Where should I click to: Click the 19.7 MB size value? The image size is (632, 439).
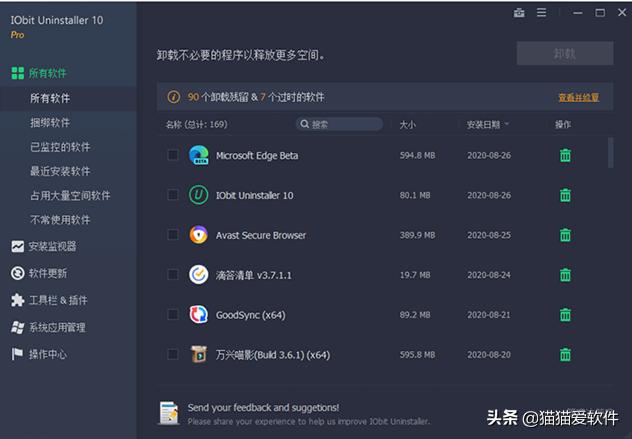click(415, 275)
